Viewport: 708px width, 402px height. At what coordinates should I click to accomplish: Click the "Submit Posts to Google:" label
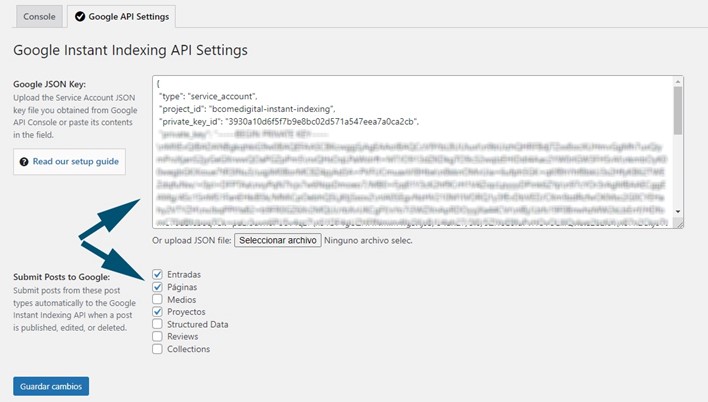tap(61, 277)
